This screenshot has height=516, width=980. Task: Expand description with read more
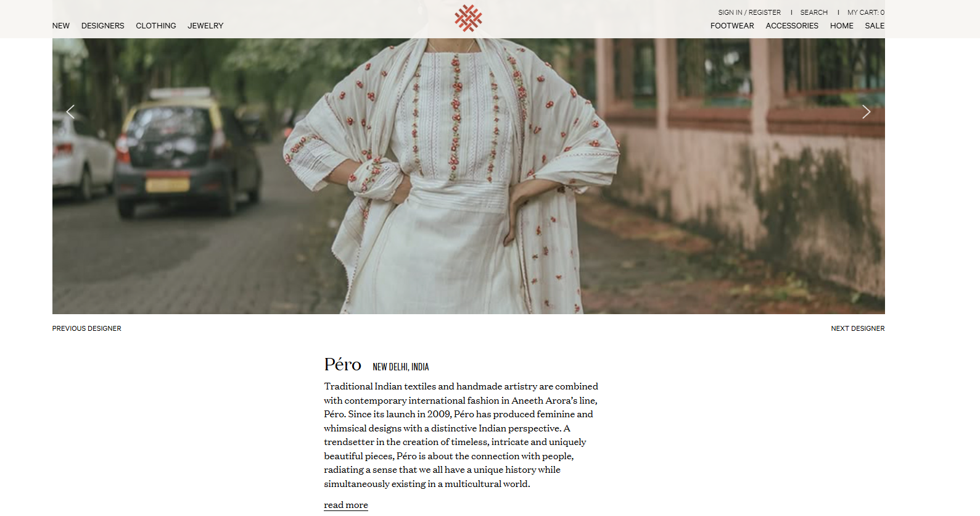[x=346, y=505]
